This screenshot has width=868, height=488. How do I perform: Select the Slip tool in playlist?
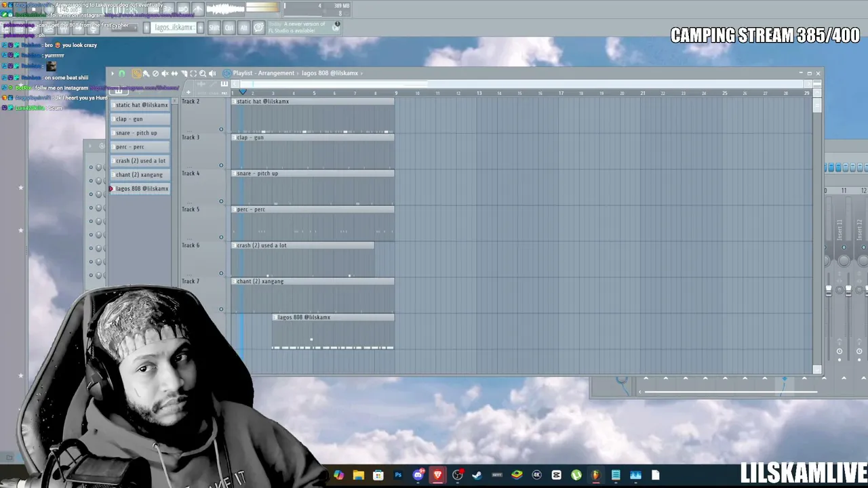coord(174,73)
